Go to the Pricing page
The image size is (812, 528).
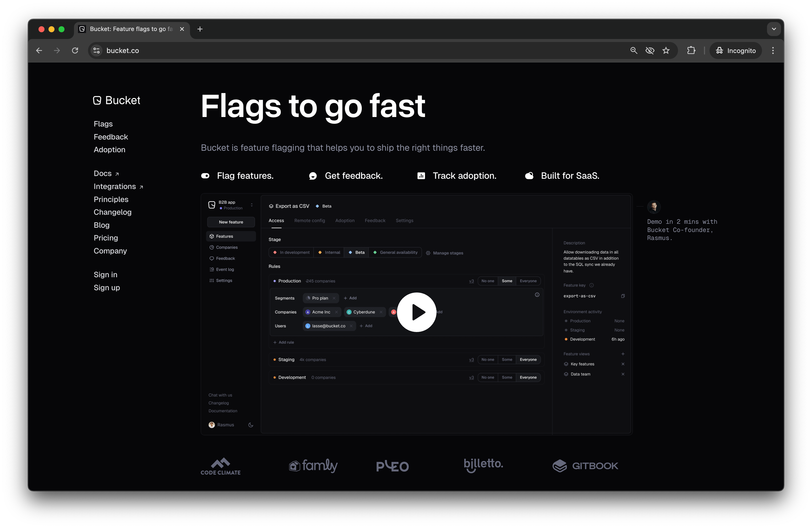(106, 238)
